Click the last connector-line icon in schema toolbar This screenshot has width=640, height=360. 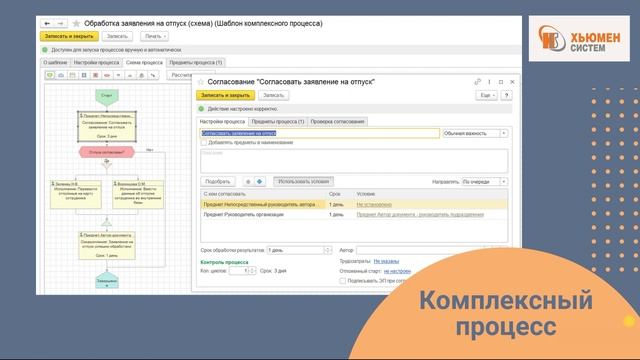(153, 75)
